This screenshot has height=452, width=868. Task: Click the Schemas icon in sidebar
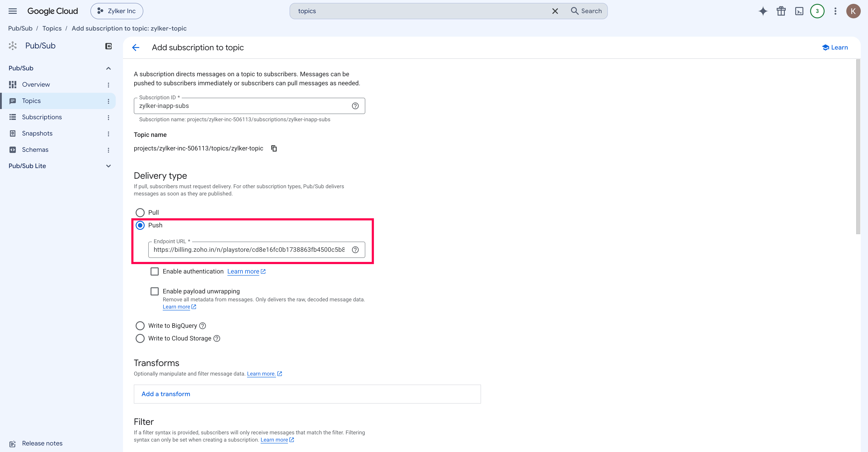click(x=13, y=150)
